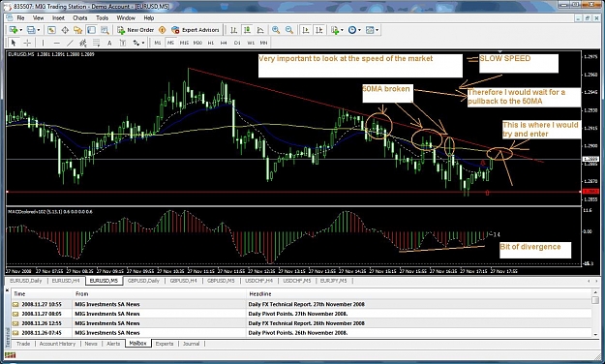The image size is (605, 364).
Task: Switch timeframe to M1
Action: pyautogui.click(x=158, y=43)
